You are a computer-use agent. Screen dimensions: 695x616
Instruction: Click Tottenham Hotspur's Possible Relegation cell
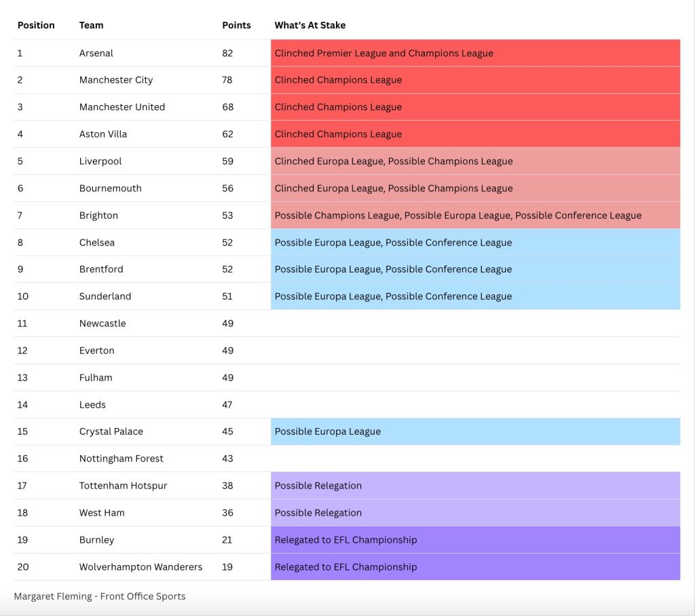coord(475,486)
